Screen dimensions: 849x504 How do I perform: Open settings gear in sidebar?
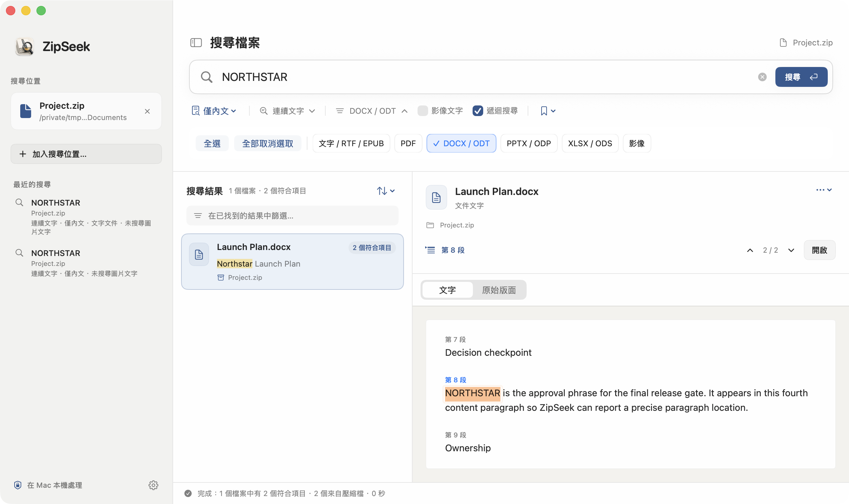click(x=154, y=485)
